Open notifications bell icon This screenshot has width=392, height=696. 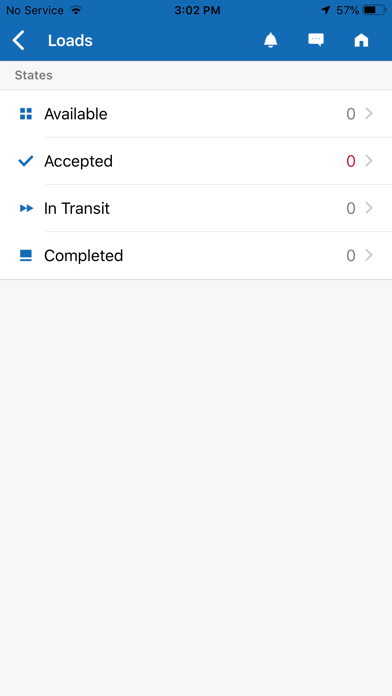tap(270, 40)
